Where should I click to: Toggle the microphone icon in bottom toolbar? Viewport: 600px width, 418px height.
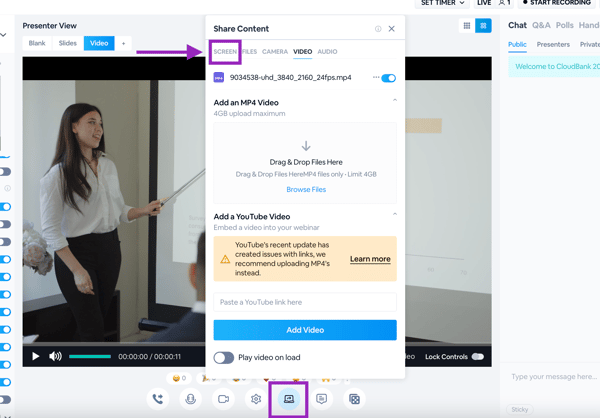(191, 399)
